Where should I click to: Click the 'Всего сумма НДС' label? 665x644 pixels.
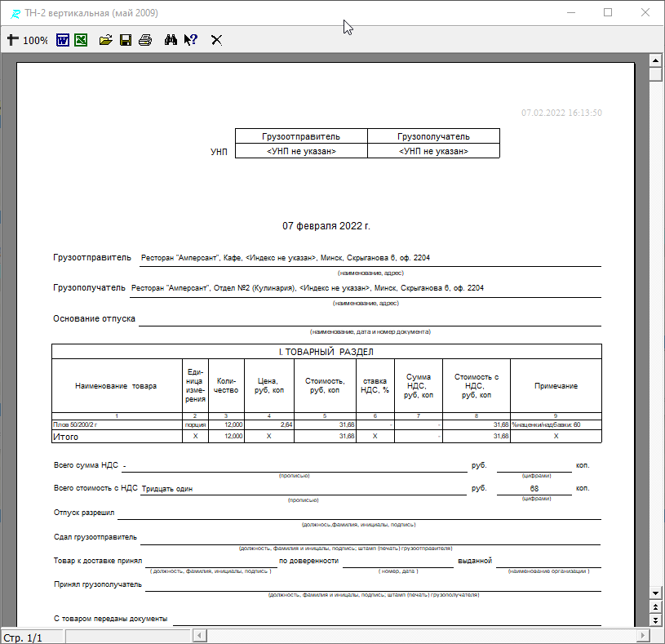(x=86, y=465)
